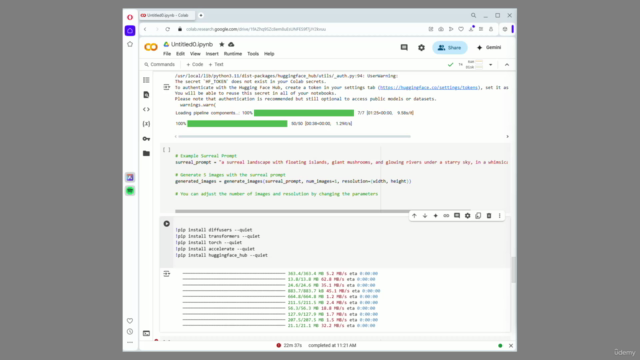This screenshot has width=640, height=360.
Task: Collapse the Colab header with chevron
Action: click(507, 64)
